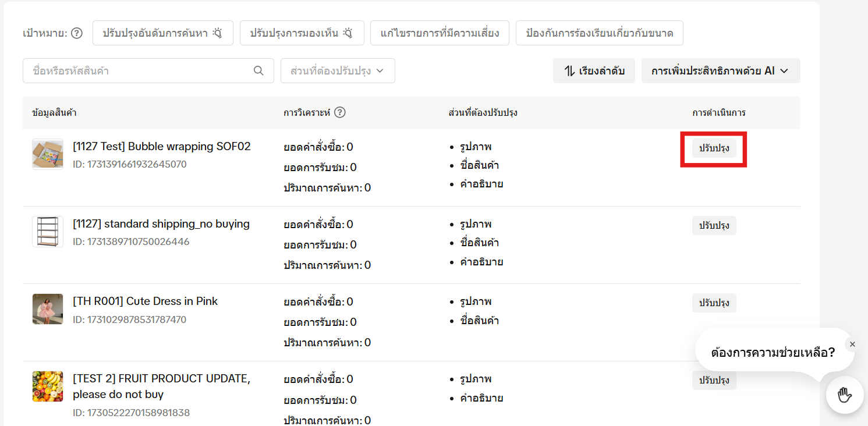Dismiss the ต้องการความช่วยเหลือ? help bubble
The image size is (868, 426).
coord(852,344)
